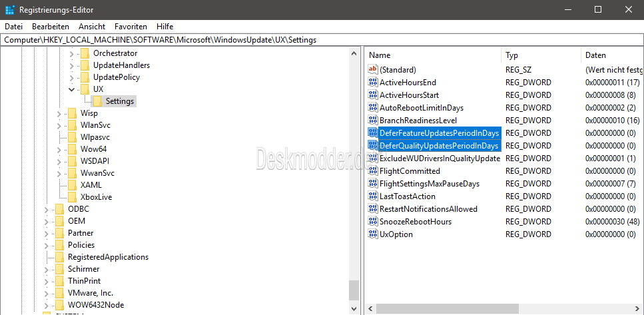Click the values pane horizontal scrollbar thumb
644x315 pixels.
click(448, 308)
